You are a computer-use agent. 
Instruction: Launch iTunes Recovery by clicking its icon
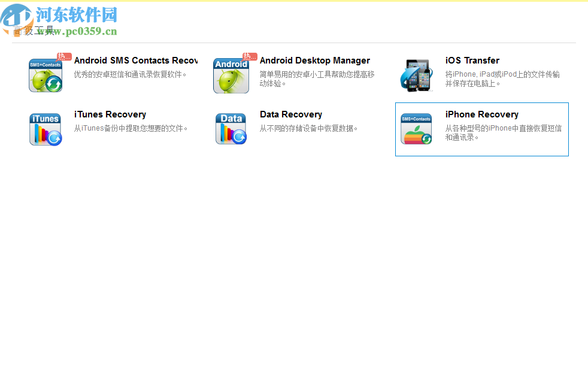pyautogui.click(x=45, y=128)
